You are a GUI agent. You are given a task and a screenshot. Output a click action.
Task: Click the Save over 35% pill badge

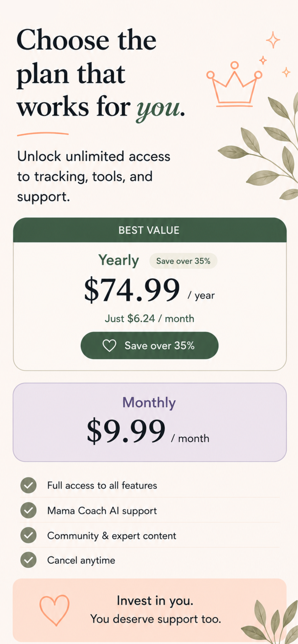pos(183,261)
